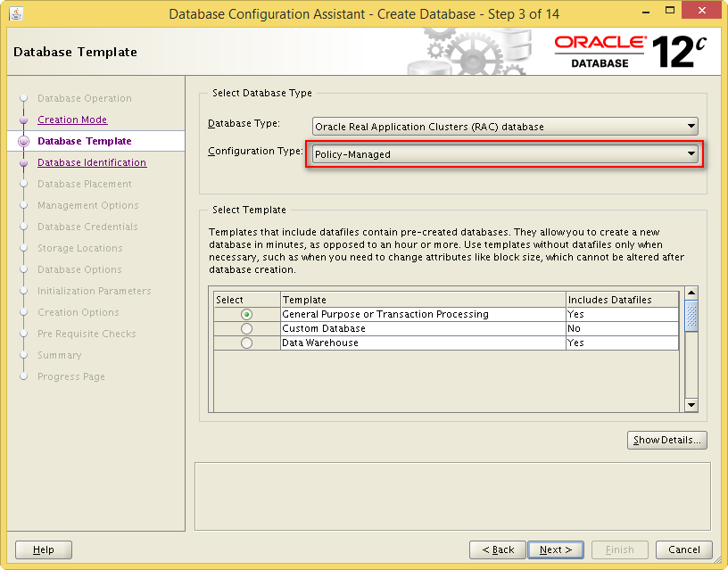The width and height of the screenshot is (728, 570).
Task: Go to Creation Mode step
Action: pyautogui.click(x=72, y=120)
